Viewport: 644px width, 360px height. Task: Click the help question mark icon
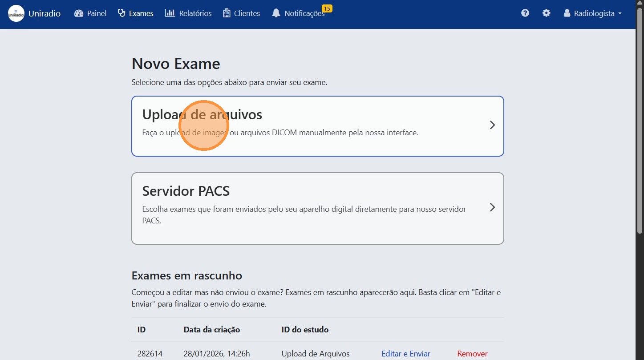[x=525, y=13]
